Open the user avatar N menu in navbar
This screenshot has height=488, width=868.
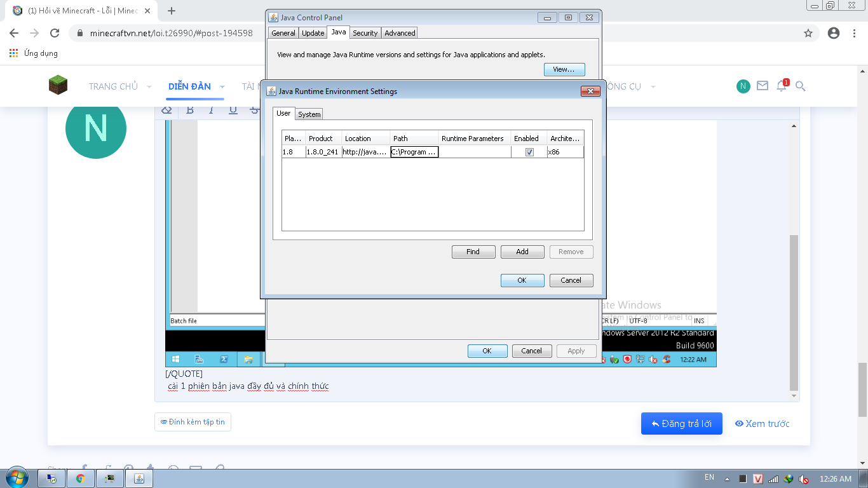[x=743, y=86]
